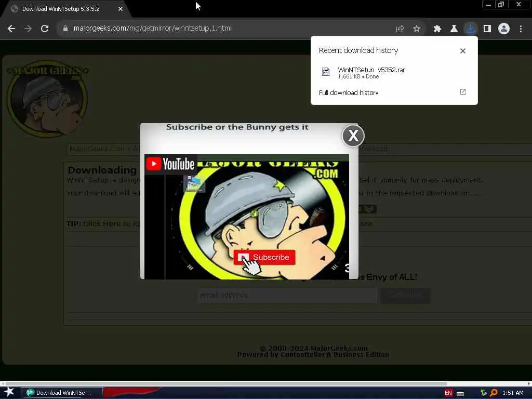
Task: Go back to the previous page
Action: tap(11, 29)
